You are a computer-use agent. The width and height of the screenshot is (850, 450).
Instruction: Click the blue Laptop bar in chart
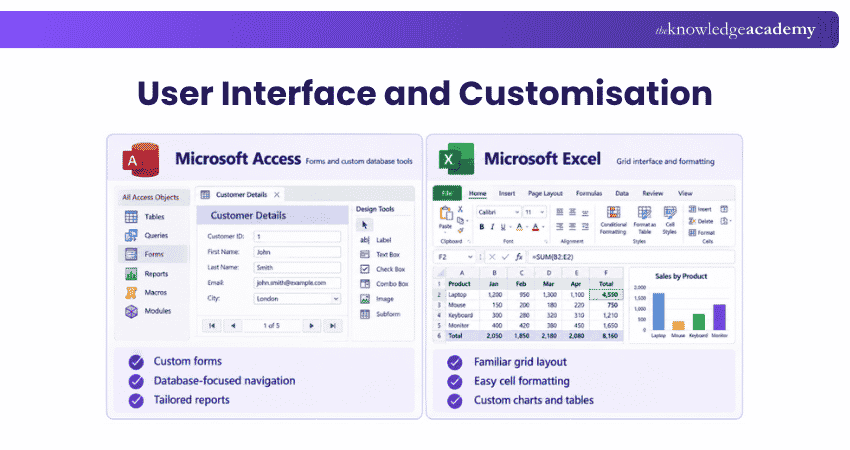[x=658, y=312]
